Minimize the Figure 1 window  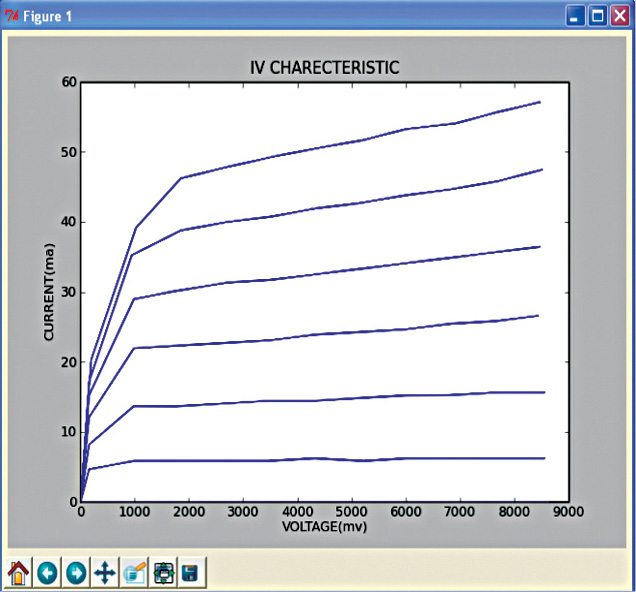(x=575, y=15)
